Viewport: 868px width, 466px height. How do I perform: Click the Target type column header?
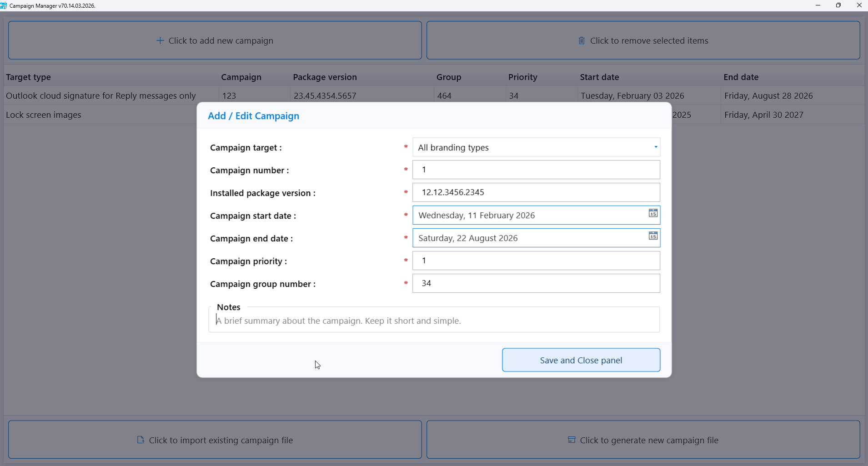pyautogui.click(x=28, y=77)
